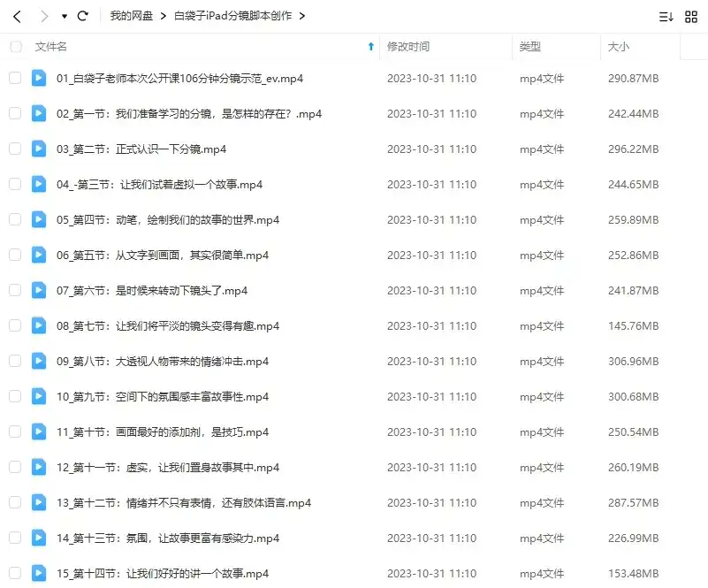The image size is (708, 588).
Task: Click video icon of 02_第一节 file
Action: 39,113
